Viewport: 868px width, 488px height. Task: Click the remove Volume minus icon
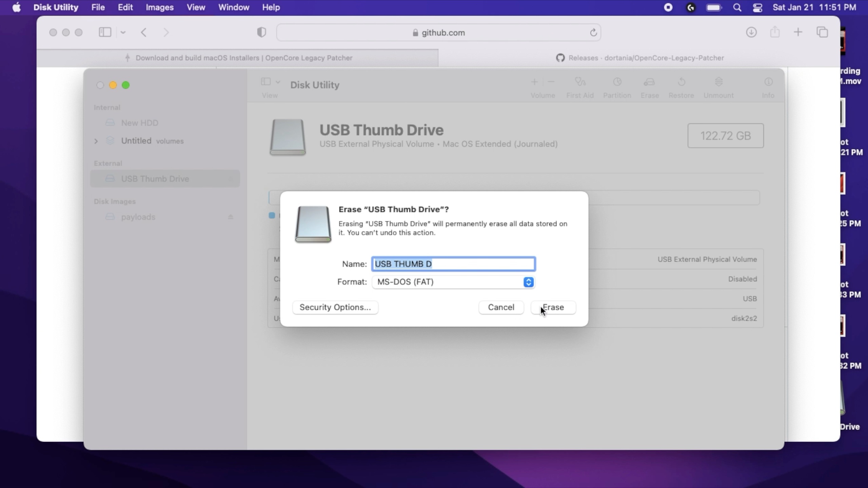pos(551,82)
